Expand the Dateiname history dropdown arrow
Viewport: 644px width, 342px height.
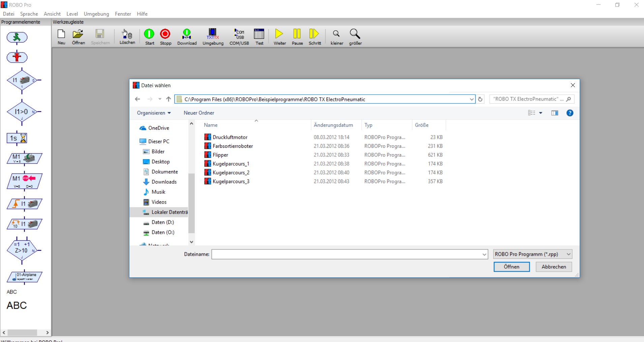pyautogui.click(x=484, y=254)
